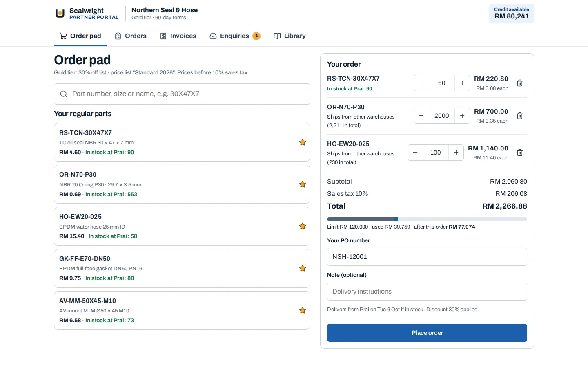Increment HO-EW20-025 quantity
The width and height of the screenshot is (588, 368).
(456, 153)
